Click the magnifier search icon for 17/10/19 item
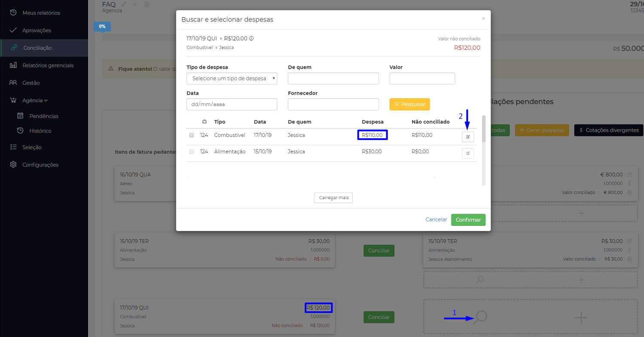The height and width of the screenshot is (337, 644). point(481,318)
